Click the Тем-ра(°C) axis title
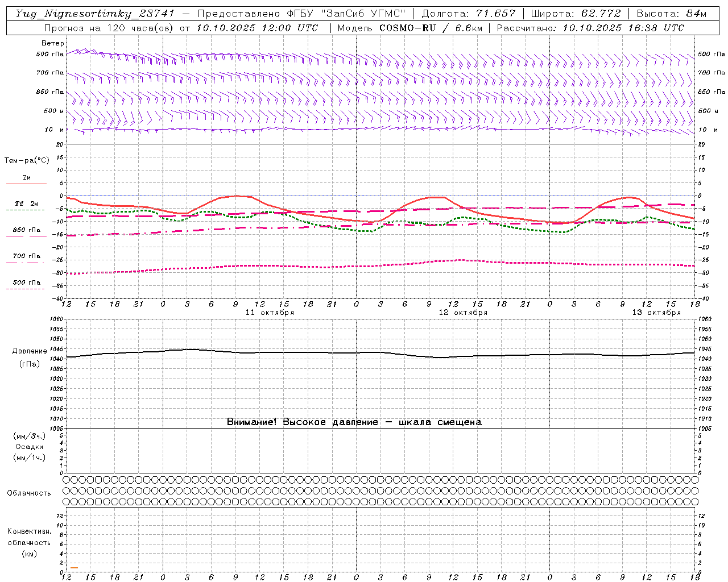 click(27, 161)
